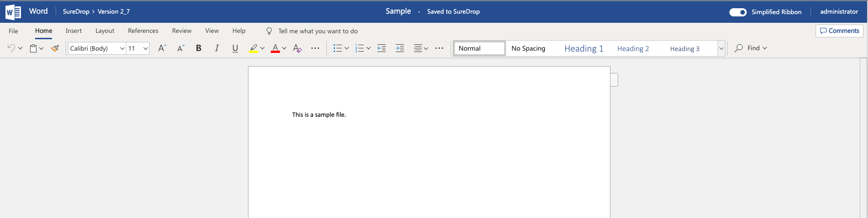Switch to the References tab
This screenshot has width=868, height=218.
tap(143, 31)
